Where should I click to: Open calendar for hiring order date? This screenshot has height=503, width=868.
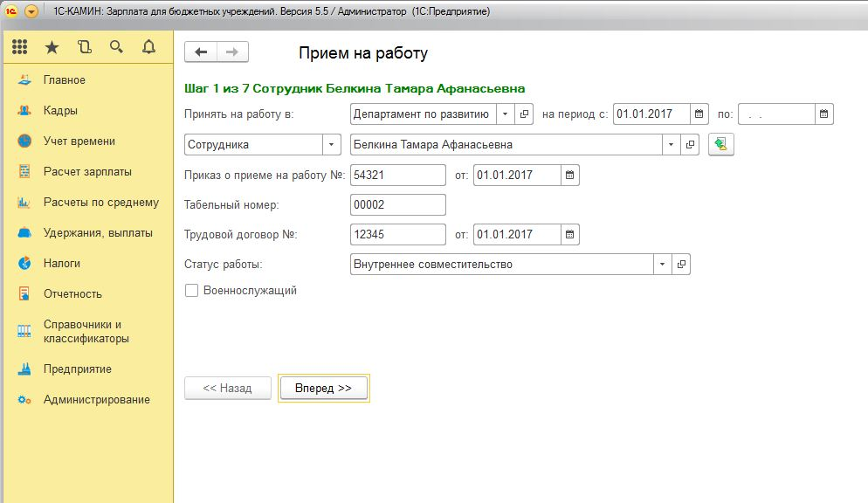pyautogui.click(x=569, y=176)
